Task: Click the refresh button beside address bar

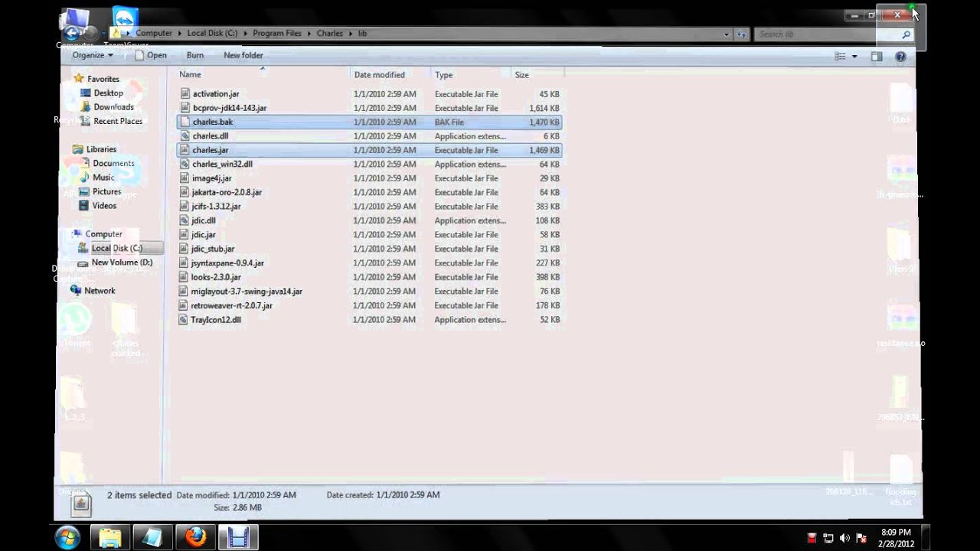Action: pyautogui.click(x=741, y=34)
